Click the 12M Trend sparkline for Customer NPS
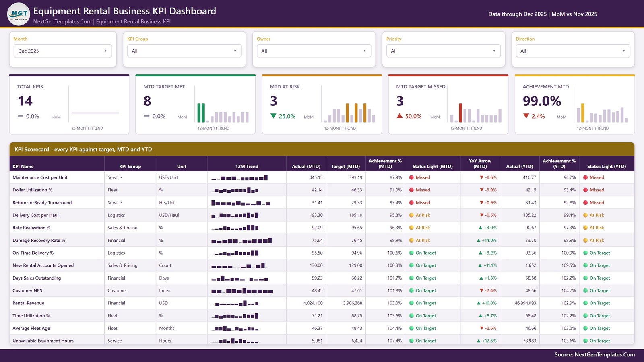 coord(242,290)
